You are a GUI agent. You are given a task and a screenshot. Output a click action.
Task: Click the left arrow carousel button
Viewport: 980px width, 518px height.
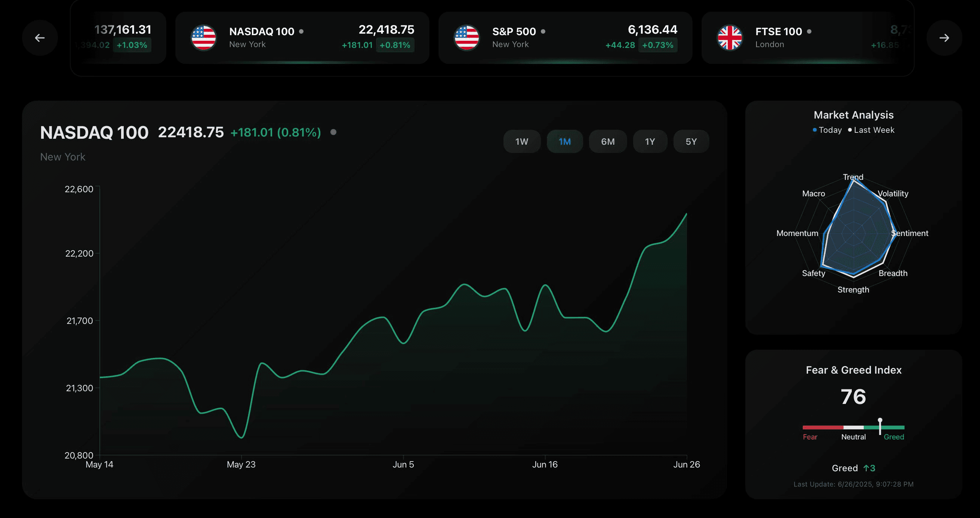tap(40, 38)
